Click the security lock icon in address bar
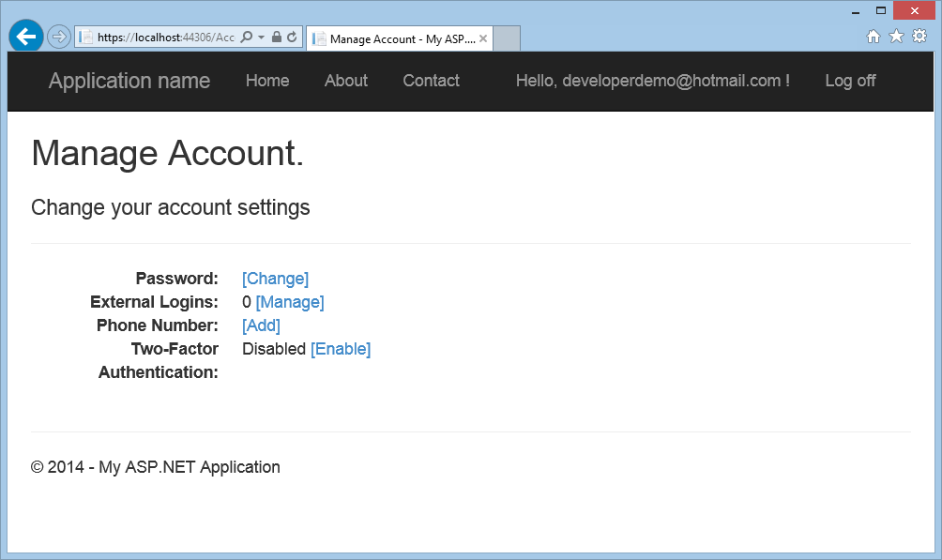This screenshot has width=942, height=560. [277, 38]
